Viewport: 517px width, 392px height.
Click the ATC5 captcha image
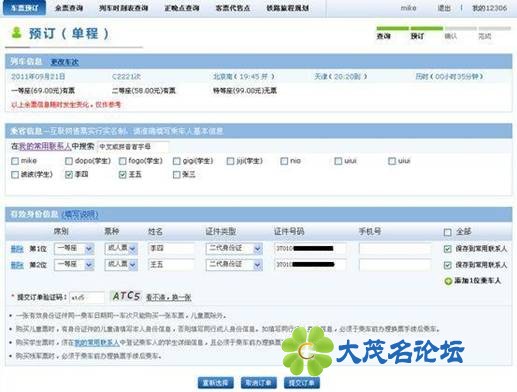[126, 296]
